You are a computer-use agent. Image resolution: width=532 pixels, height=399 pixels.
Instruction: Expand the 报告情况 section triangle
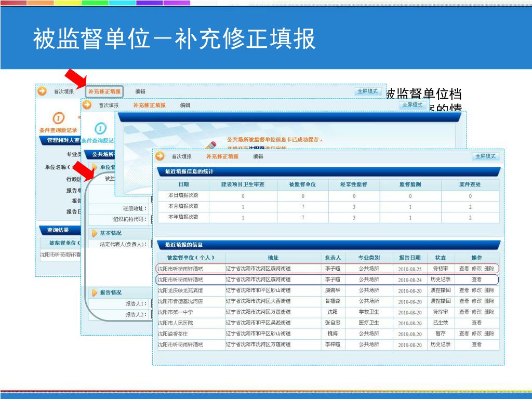click(x=95, y=292)
